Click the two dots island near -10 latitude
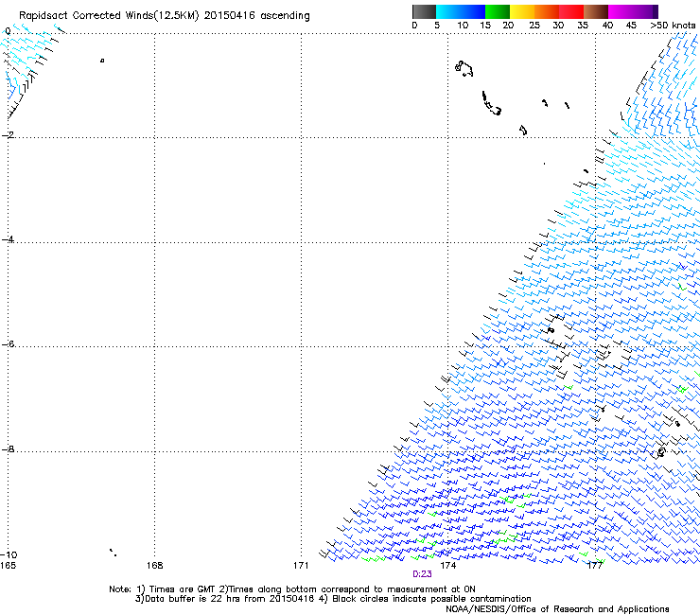700x615 pixels. [113, 553]
